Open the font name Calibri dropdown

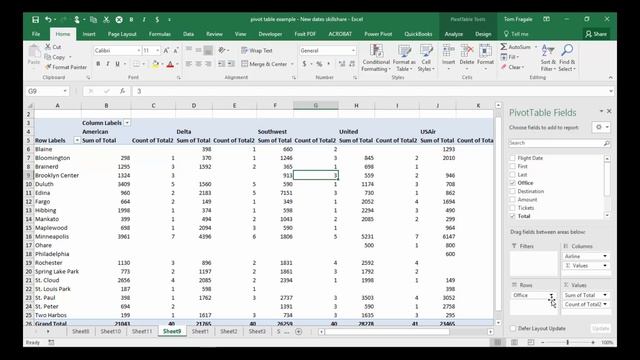pos(138,51)
